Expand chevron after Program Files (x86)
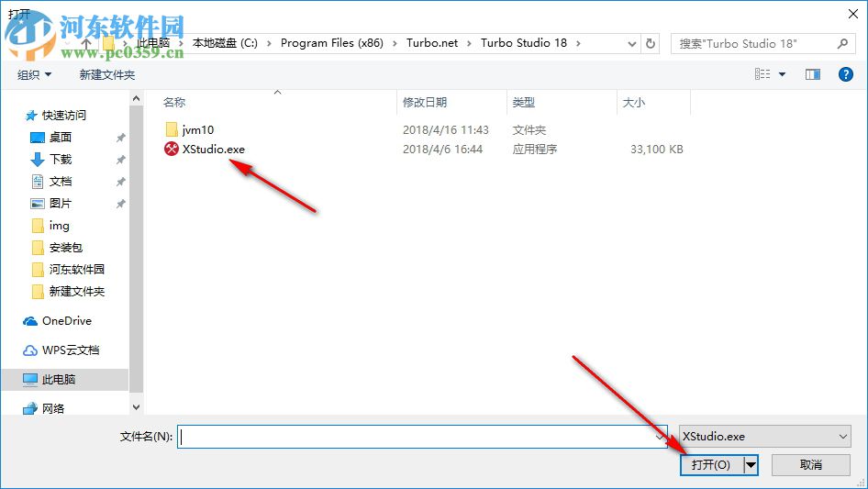Screen dimensions: 868x489 coord(395,43)
